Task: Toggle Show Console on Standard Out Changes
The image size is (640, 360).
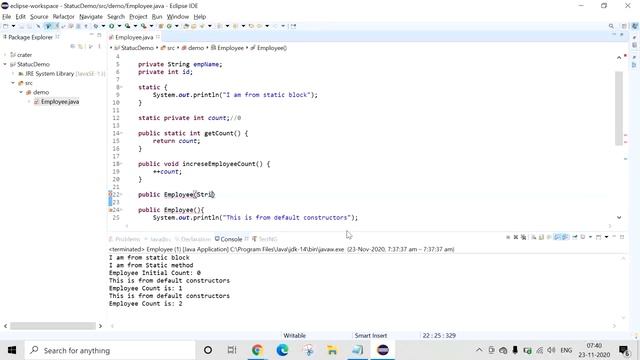Action: (557, 237)
